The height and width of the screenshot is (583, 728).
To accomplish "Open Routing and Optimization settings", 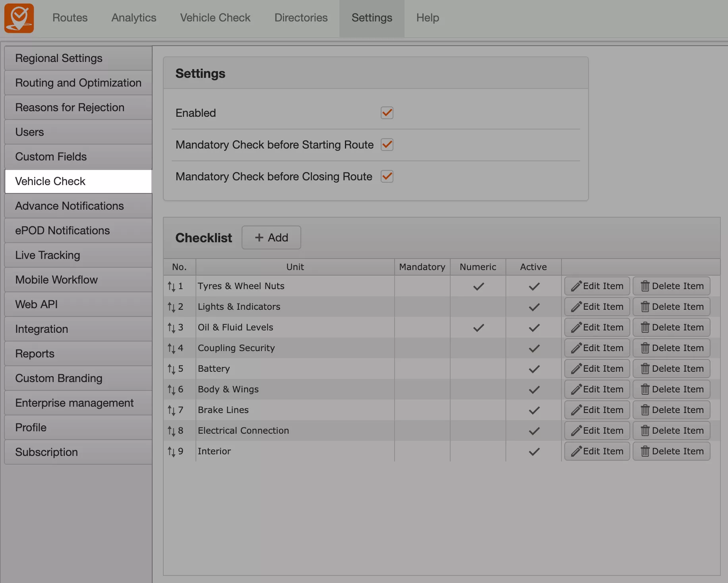I will (x=78, y=83).
